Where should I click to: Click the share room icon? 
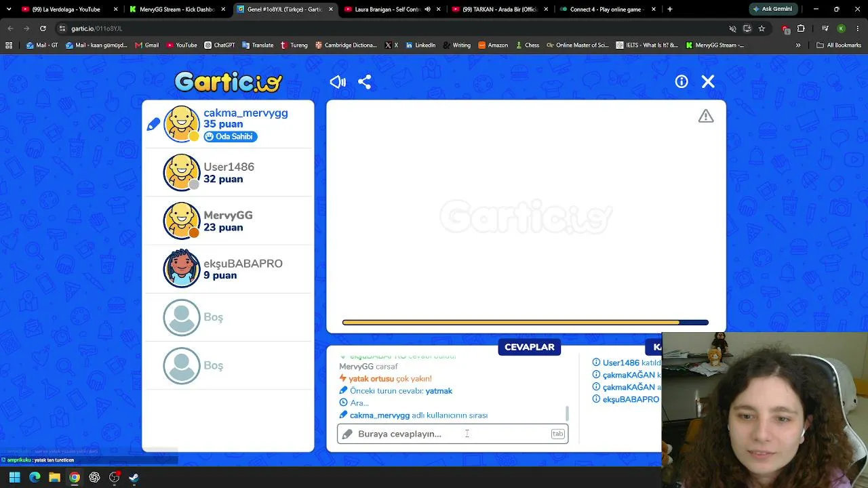pyautogui.click(x=365, y=82)
